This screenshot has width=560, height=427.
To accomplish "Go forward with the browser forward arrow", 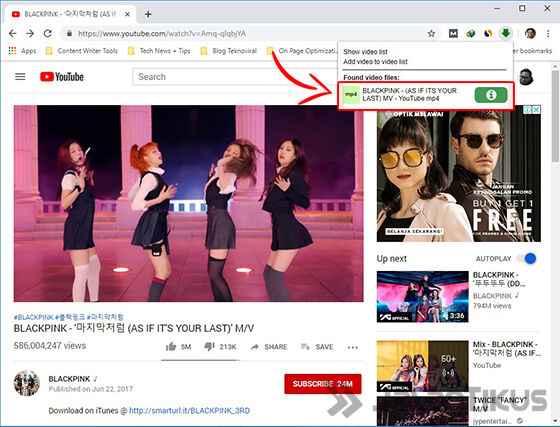I will (30, 34).
